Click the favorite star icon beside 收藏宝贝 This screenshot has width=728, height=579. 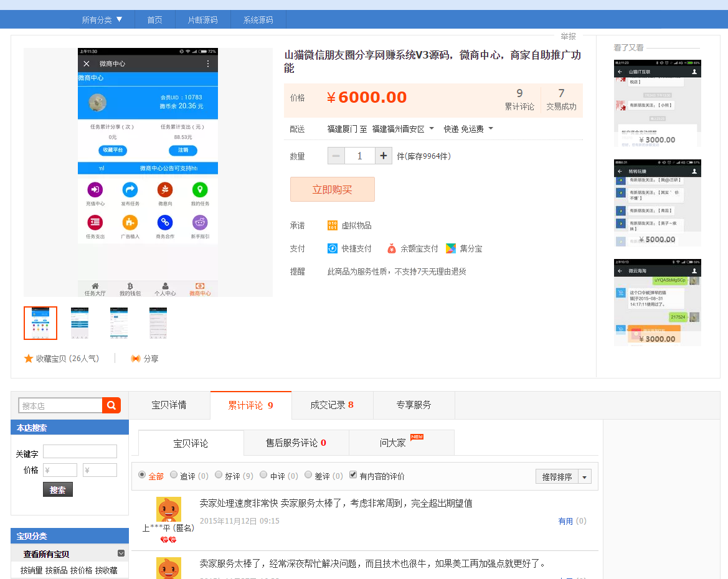coord(29,359)
